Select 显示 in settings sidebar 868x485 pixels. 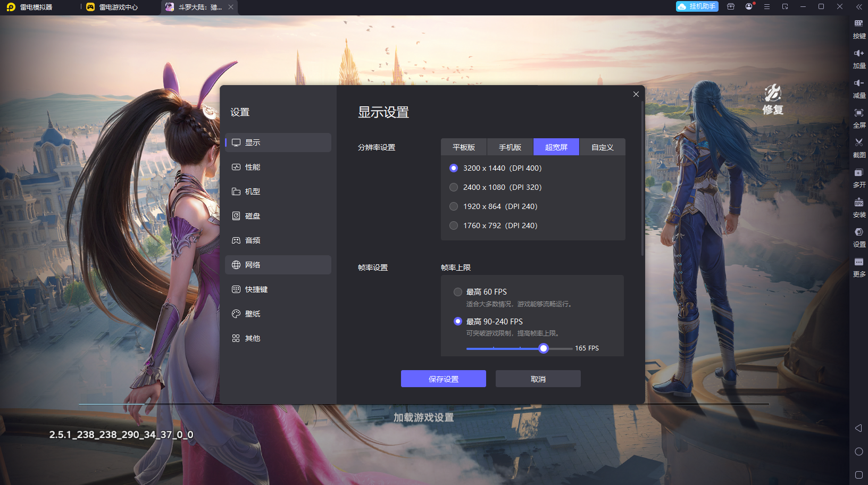(x=278, y=143)
